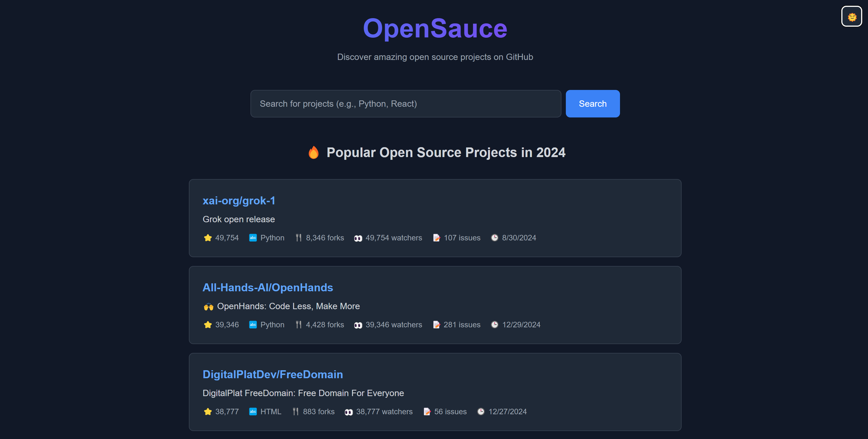Screen dimensions: 868x439
Task: Click the '49,754 watchers' text
Action: point(393,238)
